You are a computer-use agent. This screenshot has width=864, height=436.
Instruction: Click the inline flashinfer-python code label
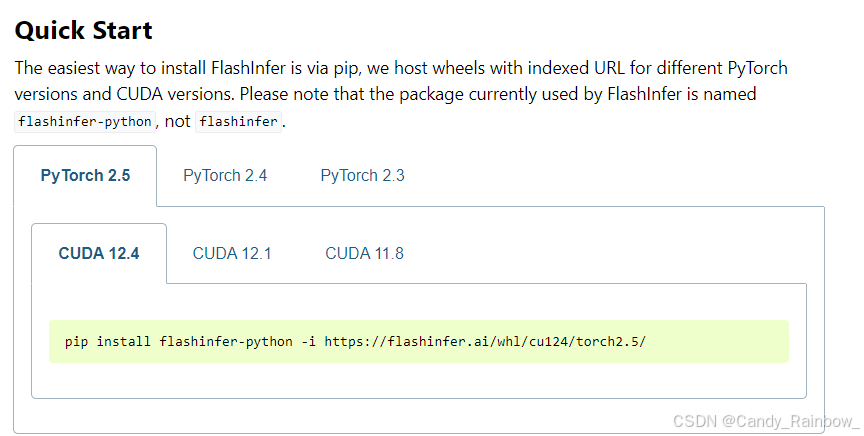[85, 121]
